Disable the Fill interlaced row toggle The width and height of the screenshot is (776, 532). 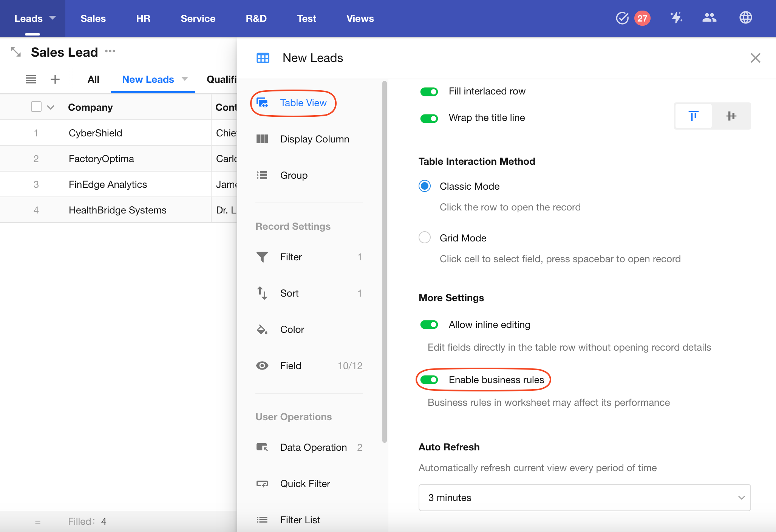pyautogui.click(x=429, y=91)
